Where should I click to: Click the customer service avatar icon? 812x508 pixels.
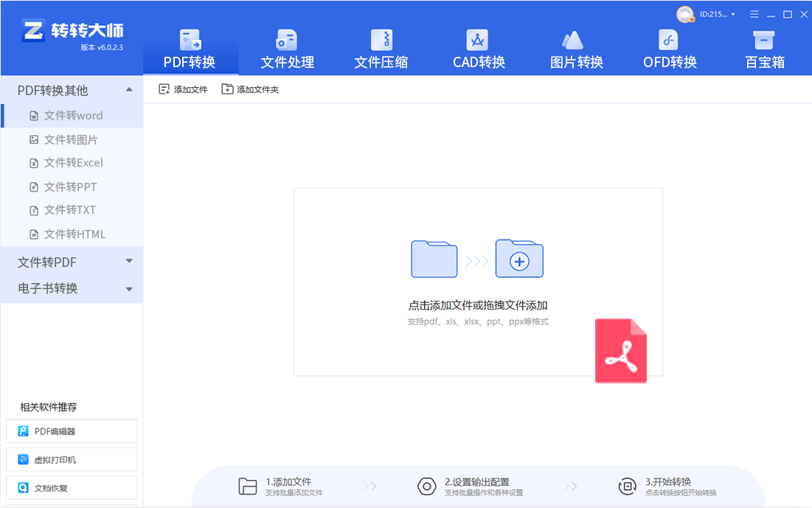[x=685, y=14]
